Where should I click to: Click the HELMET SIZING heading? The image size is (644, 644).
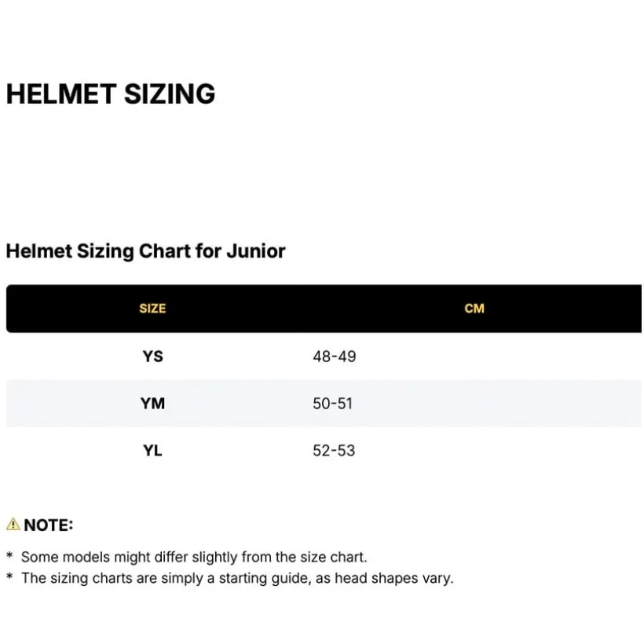(111, 94)
